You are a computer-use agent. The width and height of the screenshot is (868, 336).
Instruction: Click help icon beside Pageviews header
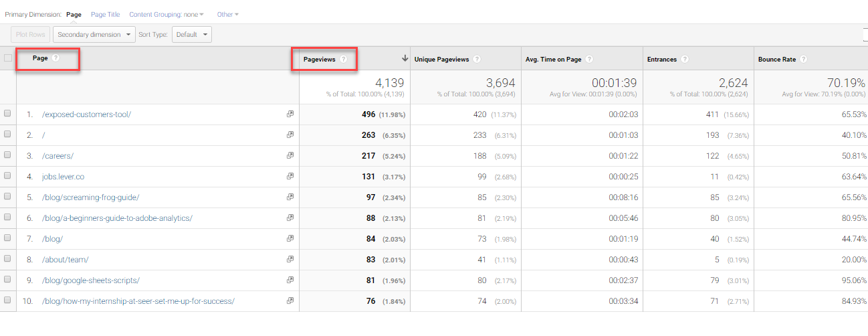click(x=343, y=60)
